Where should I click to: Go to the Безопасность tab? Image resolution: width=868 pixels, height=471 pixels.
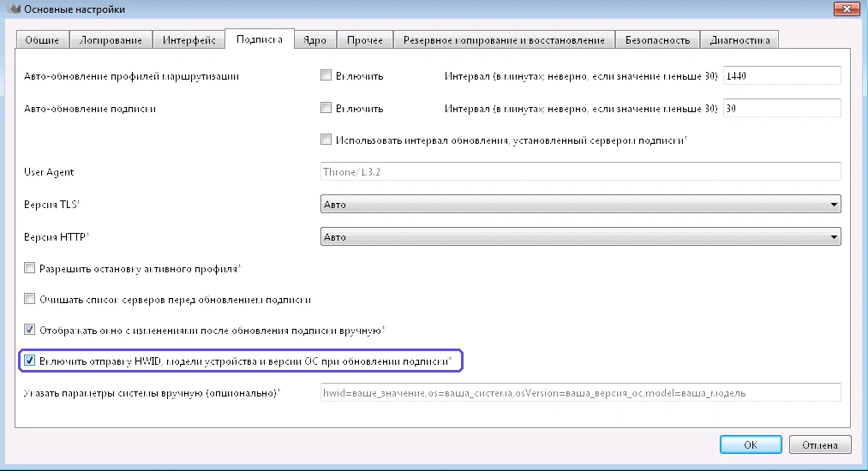(x=658, y=40)
